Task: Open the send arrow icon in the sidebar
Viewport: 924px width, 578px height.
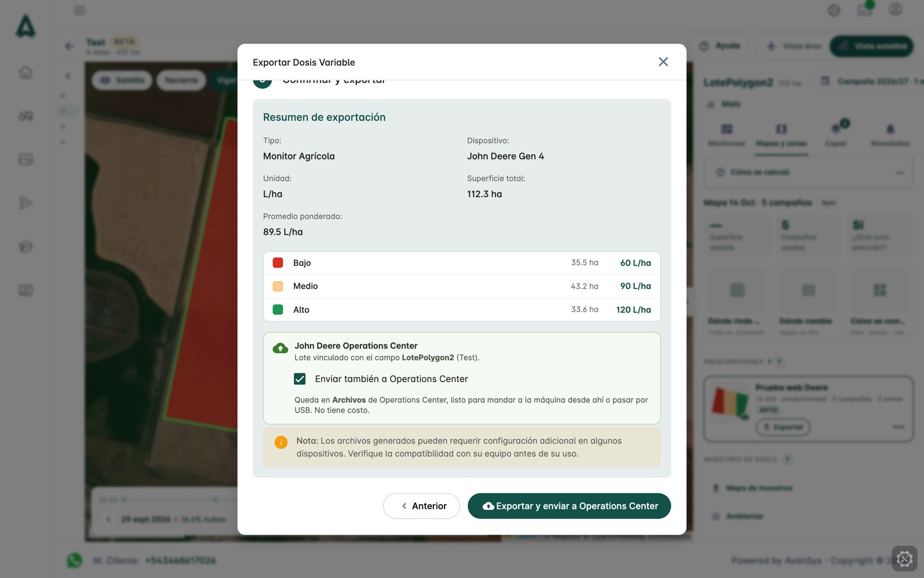Action: 25,203
